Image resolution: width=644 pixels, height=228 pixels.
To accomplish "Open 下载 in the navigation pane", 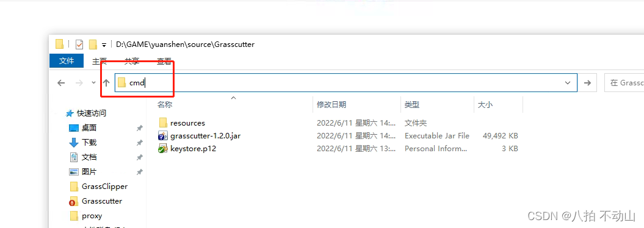I will pyautogui.click(x=89, y=143).
